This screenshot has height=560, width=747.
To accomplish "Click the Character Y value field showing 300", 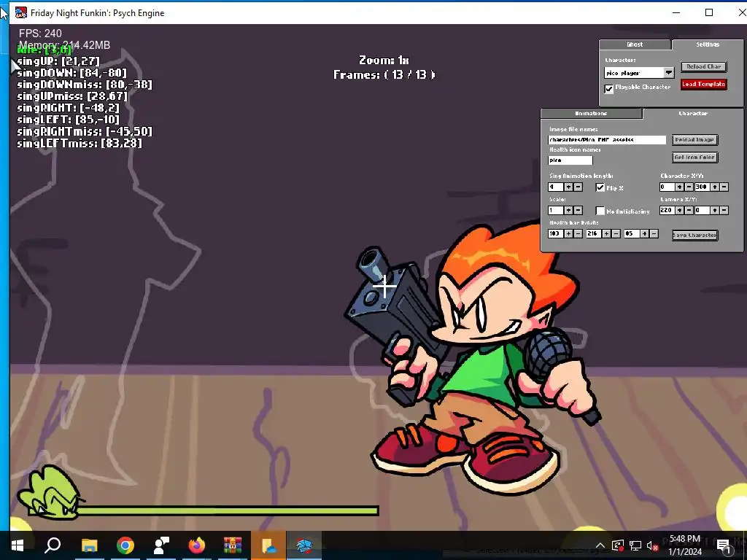I will (x=703, y=187).
